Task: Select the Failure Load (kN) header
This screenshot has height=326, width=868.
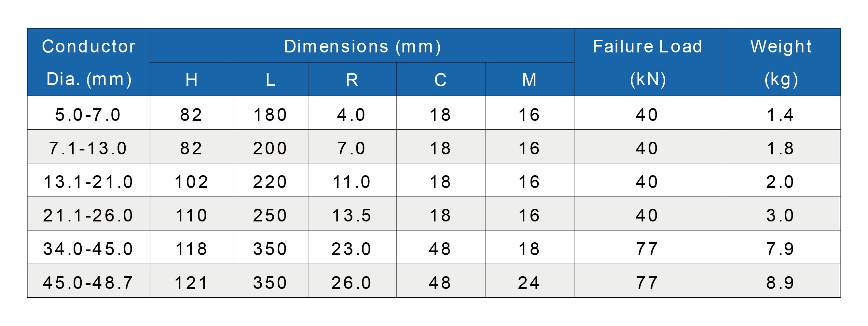Action: click(648, 63)
